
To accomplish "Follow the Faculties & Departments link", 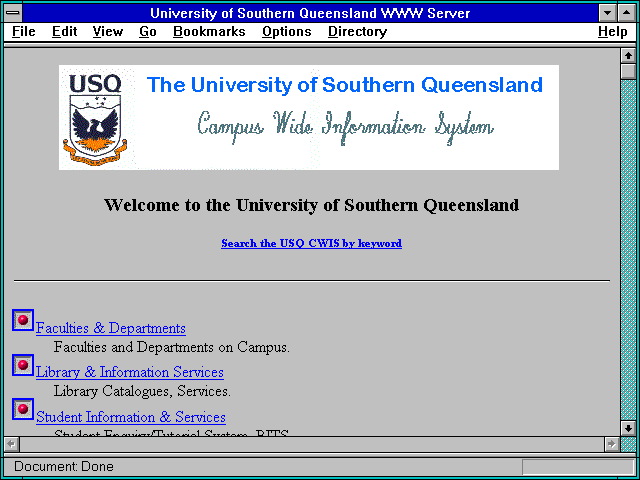I will tap(111, 328).
